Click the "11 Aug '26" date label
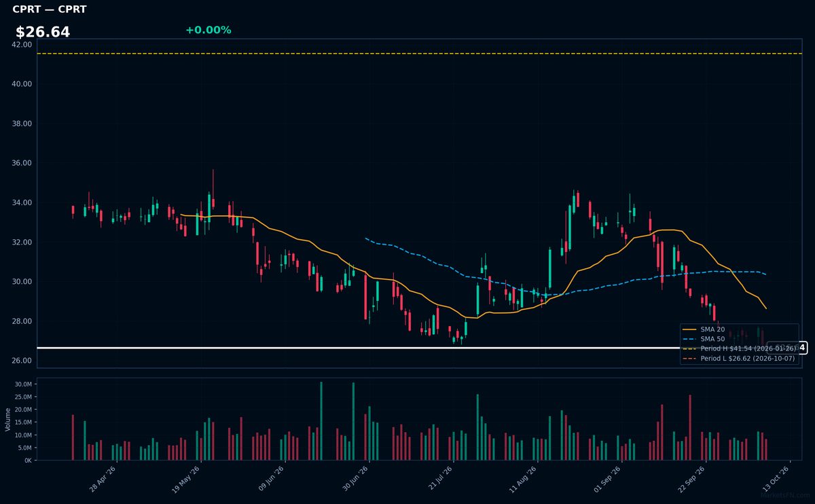 (x=522, y=478)
